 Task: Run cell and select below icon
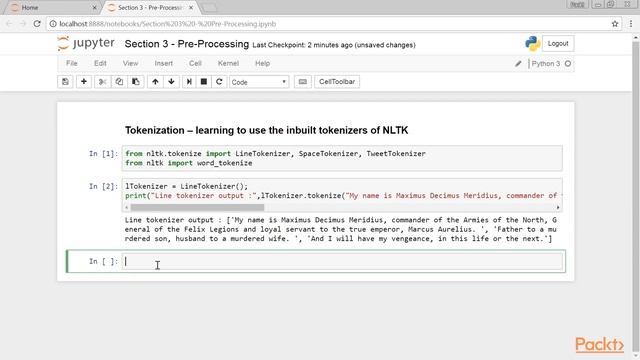189,82
